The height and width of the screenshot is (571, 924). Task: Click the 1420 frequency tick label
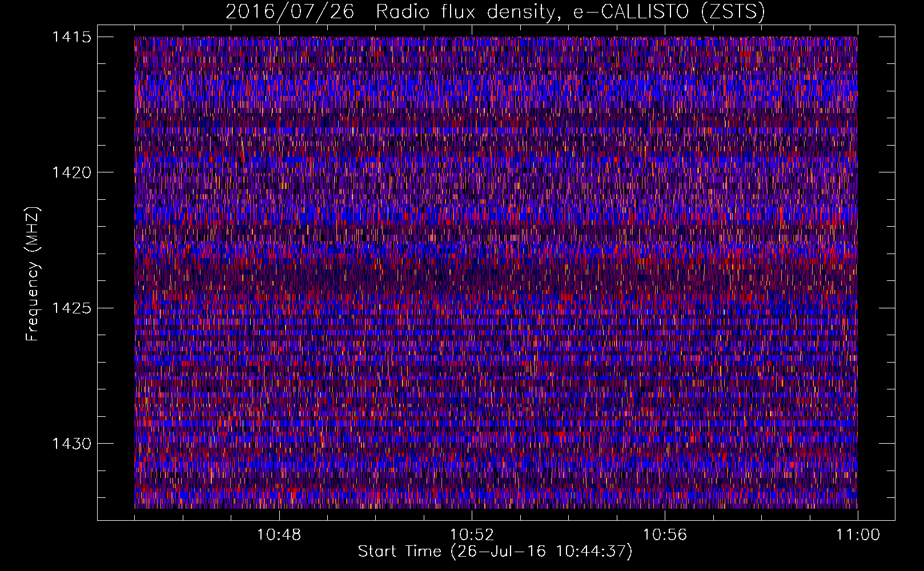point(71,172)
